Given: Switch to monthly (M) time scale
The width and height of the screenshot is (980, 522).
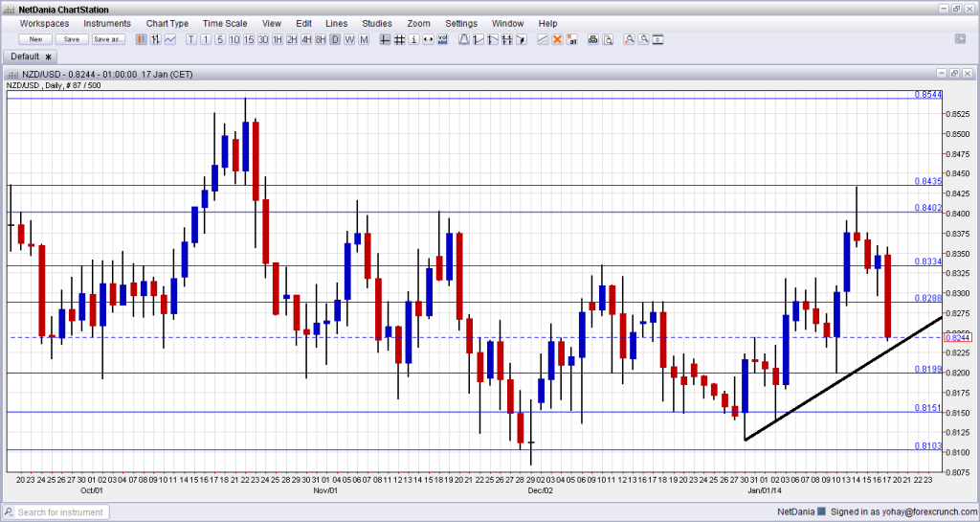Looking at the screenshot, I should tap(364, 39).
